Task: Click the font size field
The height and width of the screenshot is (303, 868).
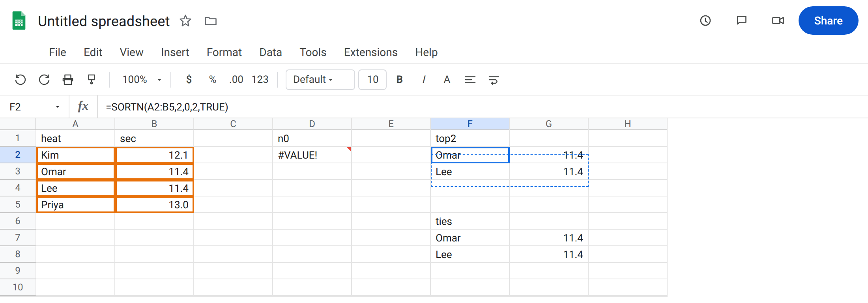Action: coord(372,80)
